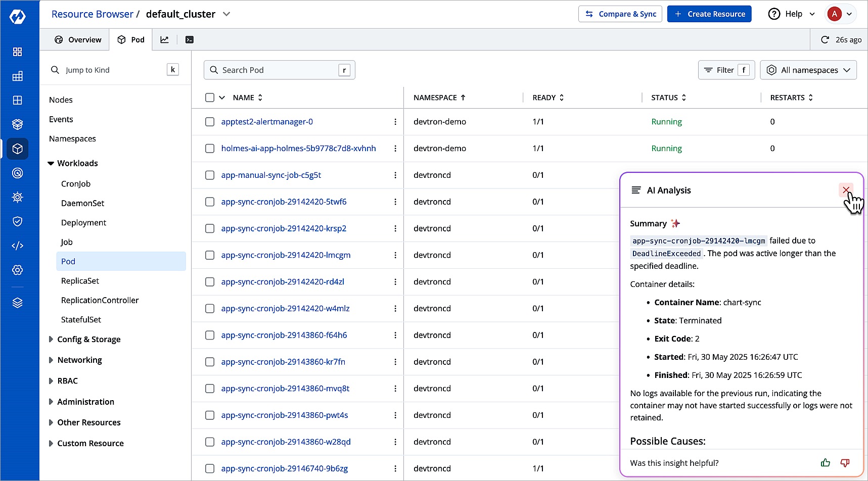This screenshot has width=868, height=481.
Task: Click the thumbs up helpful icon
Action: (826, 463)
